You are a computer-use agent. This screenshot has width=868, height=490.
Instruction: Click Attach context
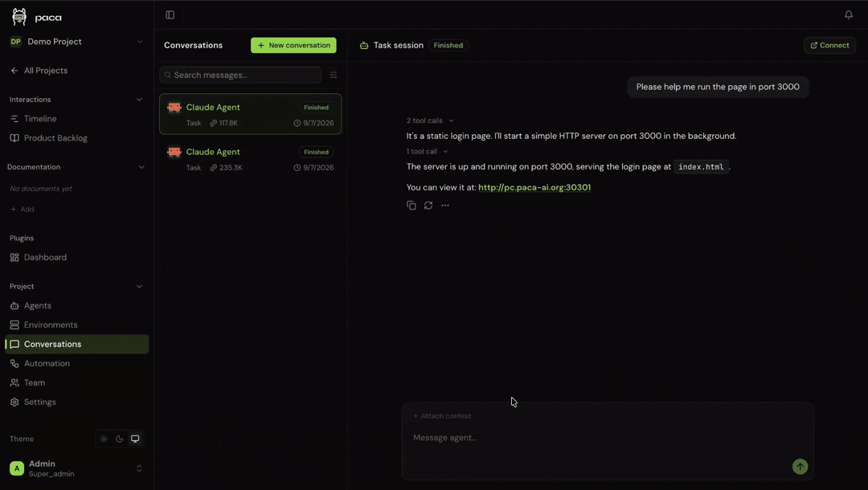point(442,416)
